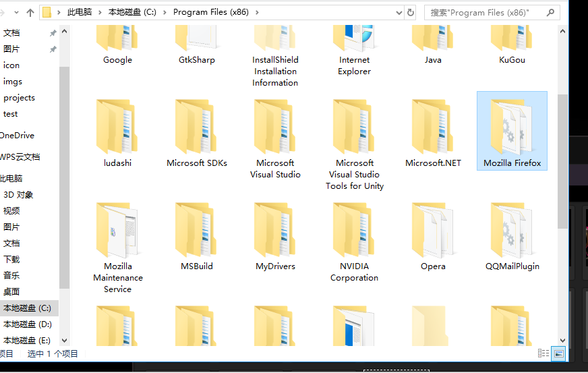Click file list scroll down arrow
Viewport: 588px width, 373px height.
562,341
